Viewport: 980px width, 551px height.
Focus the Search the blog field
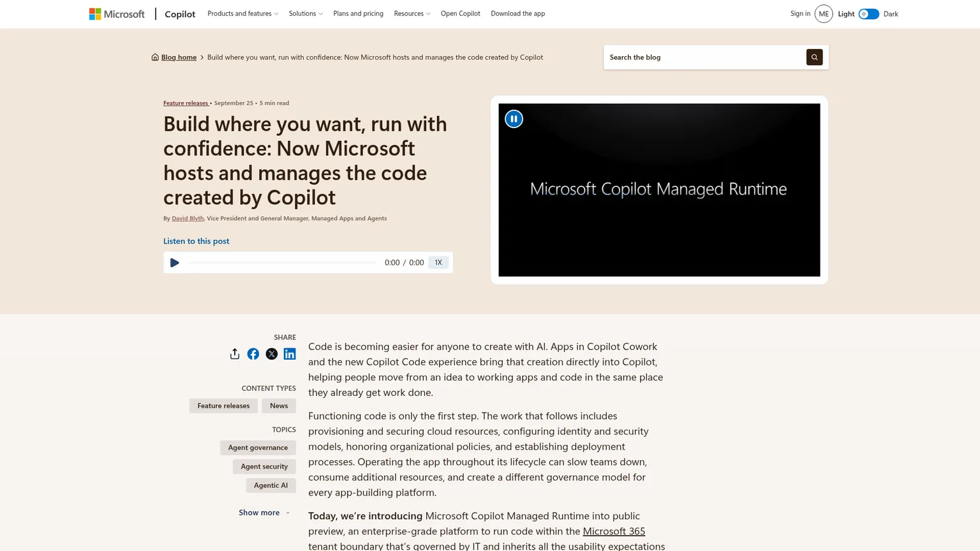705,57
